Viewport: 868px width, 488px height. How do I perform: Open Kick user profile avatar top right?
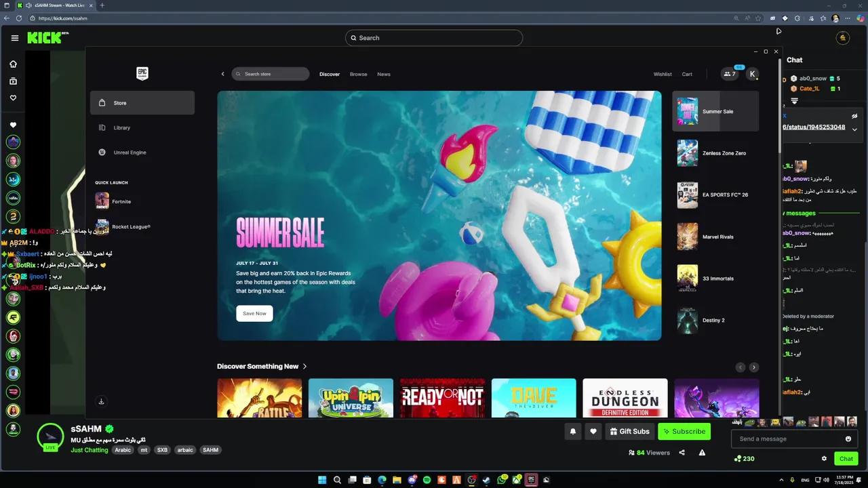(x=843, y=38)
